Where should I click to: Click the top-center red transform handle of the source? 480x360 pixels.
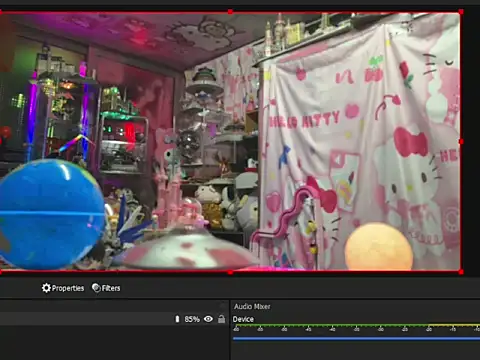[x=230, y=12]
